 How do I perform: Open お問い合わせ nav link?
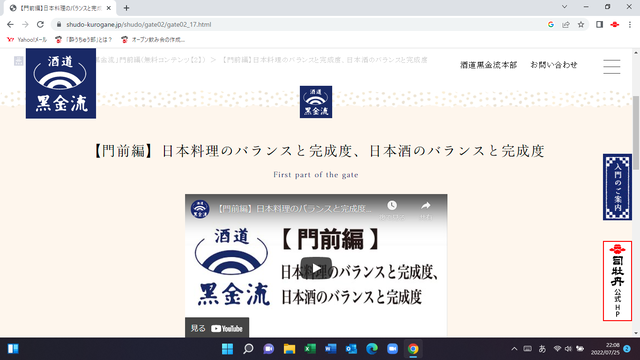pos(554,65)
